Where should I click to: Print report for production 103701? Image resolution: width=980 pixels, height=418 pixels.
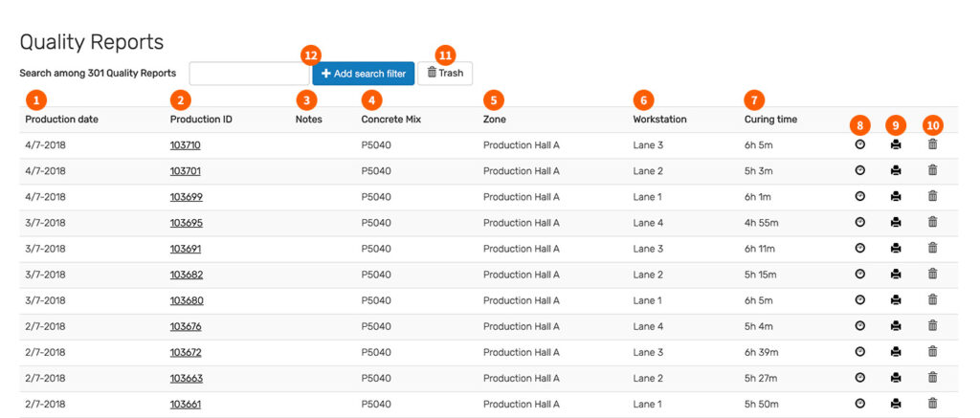[x=896, y=170]
